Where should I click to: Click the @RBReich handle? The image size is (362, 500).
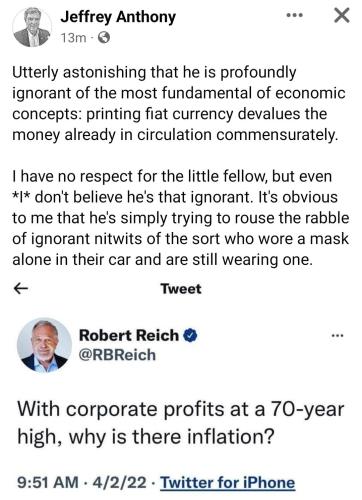pos(117,355)
